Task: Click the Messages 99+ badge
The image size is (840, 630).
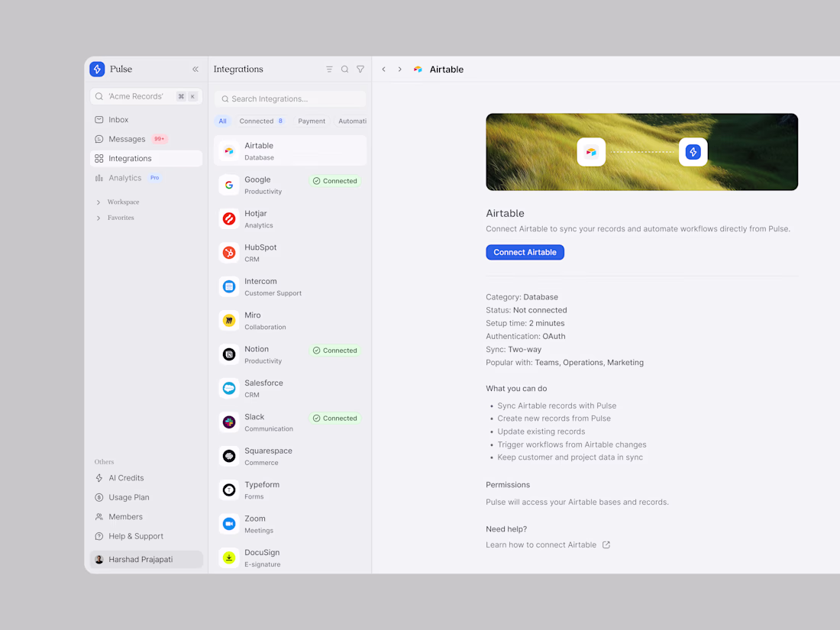Action: 159,139
